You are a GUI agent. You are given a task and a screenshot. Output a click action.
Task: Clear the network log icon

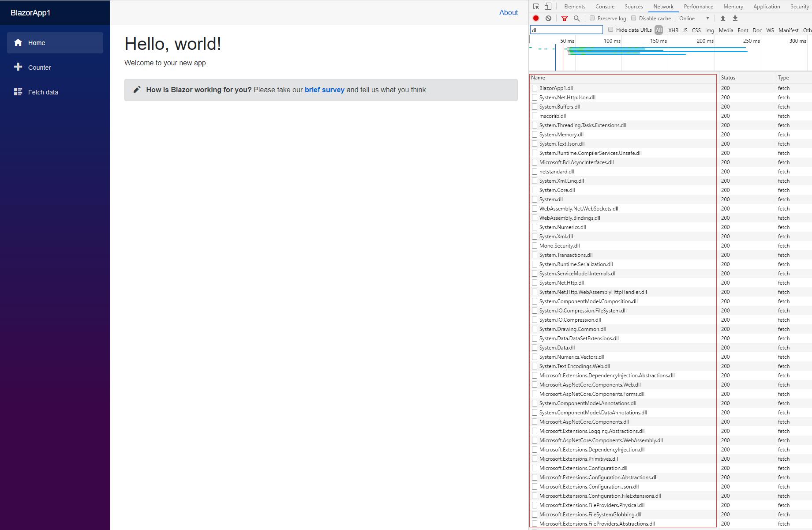548,18
